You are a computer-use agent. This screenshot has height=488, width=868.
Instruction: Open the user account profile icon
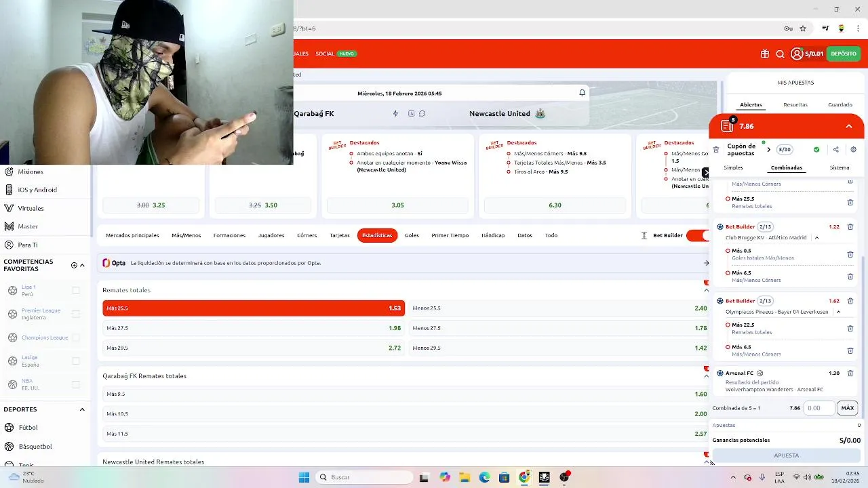click(x=797, y=54)
